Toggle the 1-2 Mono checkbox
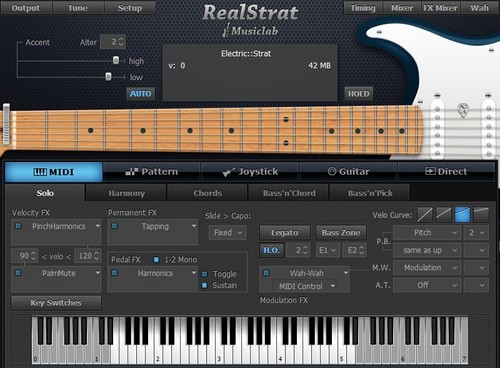Viewport: 500px width, 368px height. click(156, 259)
